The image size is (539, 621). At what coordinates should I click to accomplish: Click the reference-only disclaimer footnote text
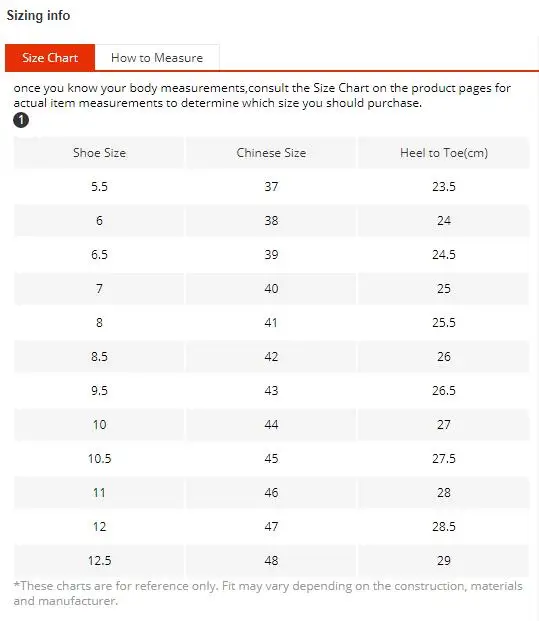coord(268,593)
